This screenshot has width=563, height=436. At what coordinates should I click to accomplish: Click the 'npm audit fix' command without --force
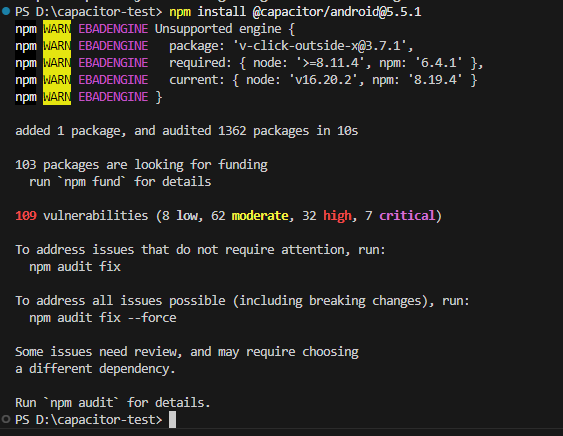pyautogui.click(x=75, y=267)
